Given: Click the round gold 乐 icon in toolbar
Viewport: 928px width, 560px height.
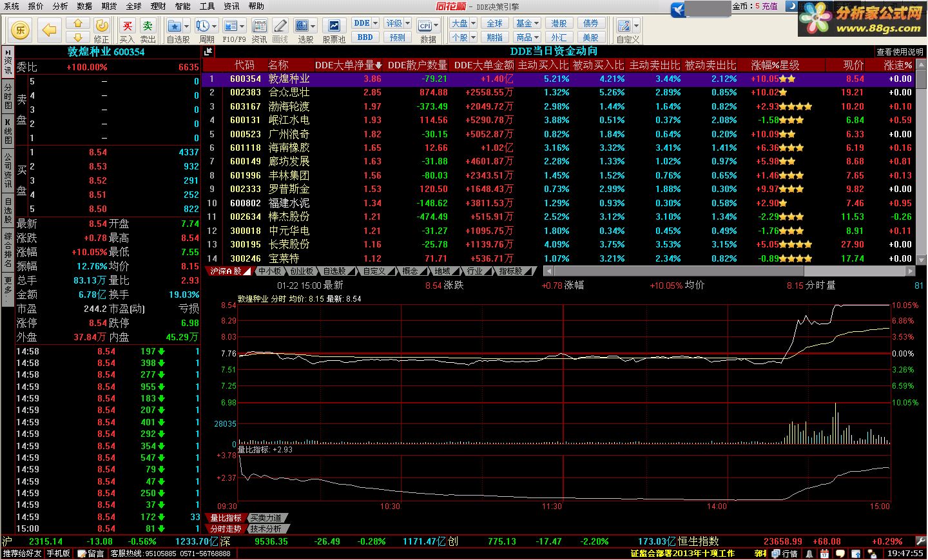Looking at the screenshot, I should click(21, 30).
